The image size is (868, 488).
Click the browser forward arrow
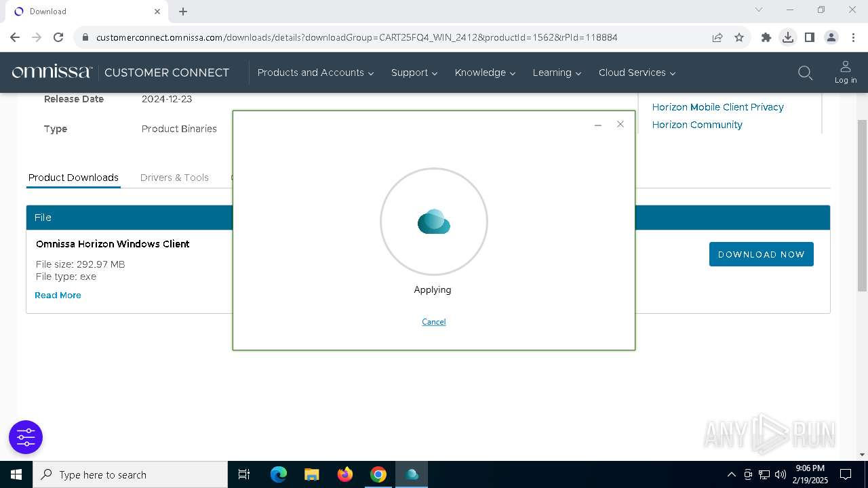click(37, 37)
